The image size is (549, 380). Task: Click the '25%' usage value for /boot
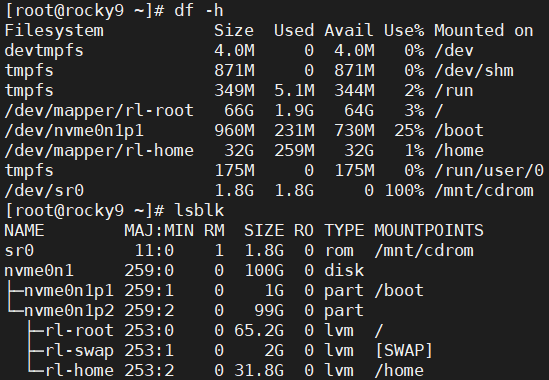click(409, 130)
